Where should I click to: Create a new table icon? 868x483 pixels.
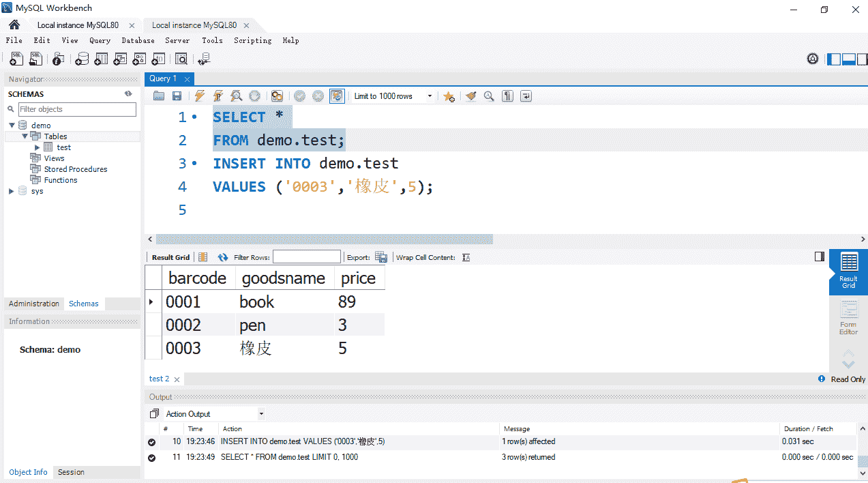101,59
